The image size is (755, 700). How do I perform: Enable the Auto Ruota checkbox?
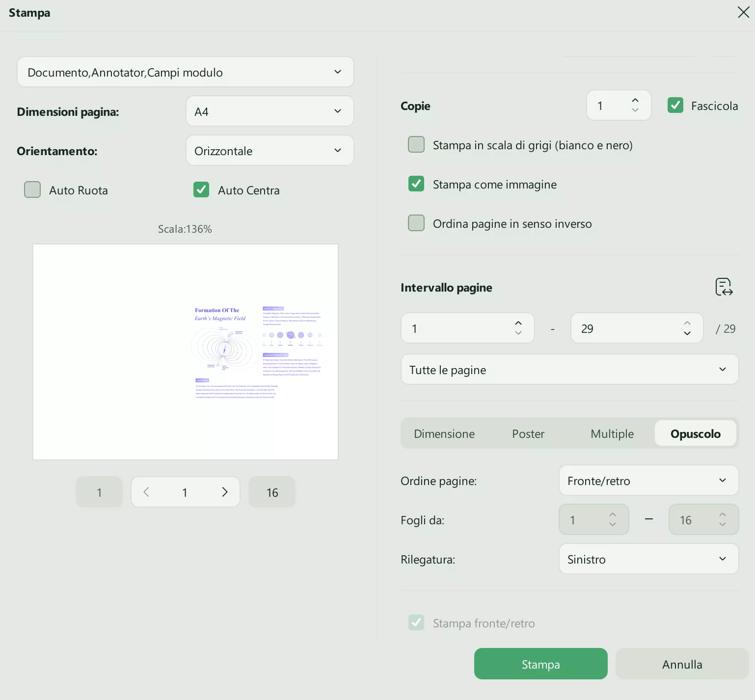point(32,189)
